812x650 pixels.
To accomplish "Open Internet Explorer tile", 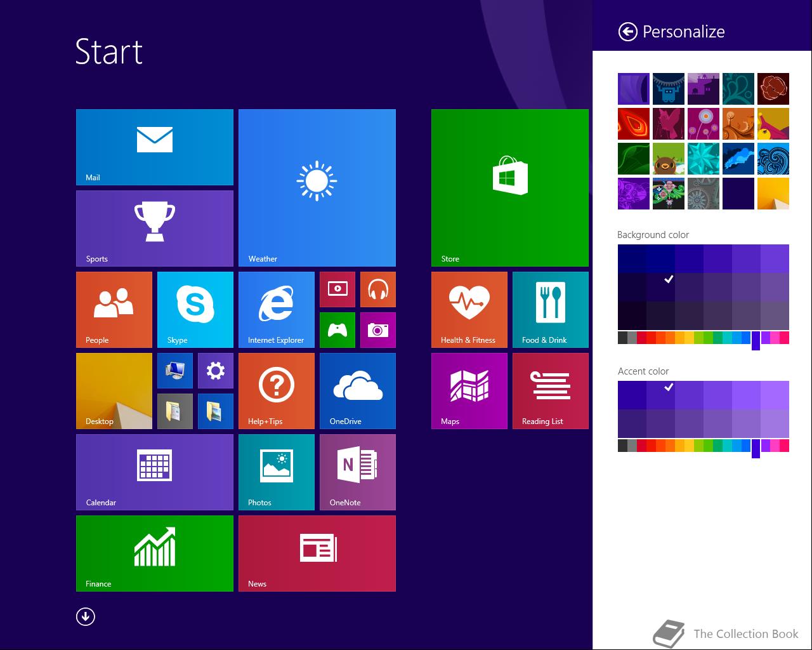I will [277, 310].
